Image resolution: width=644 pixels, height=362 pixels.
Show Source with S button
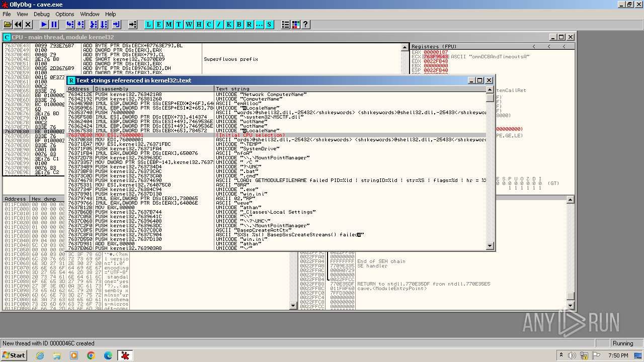269,24
